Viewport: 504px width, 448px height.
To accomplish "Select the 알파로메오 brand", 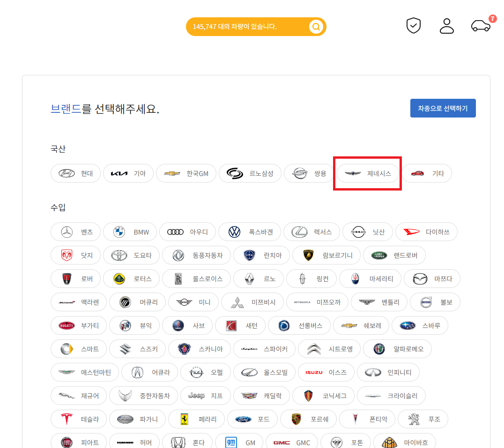I will [x=397, y=349].
